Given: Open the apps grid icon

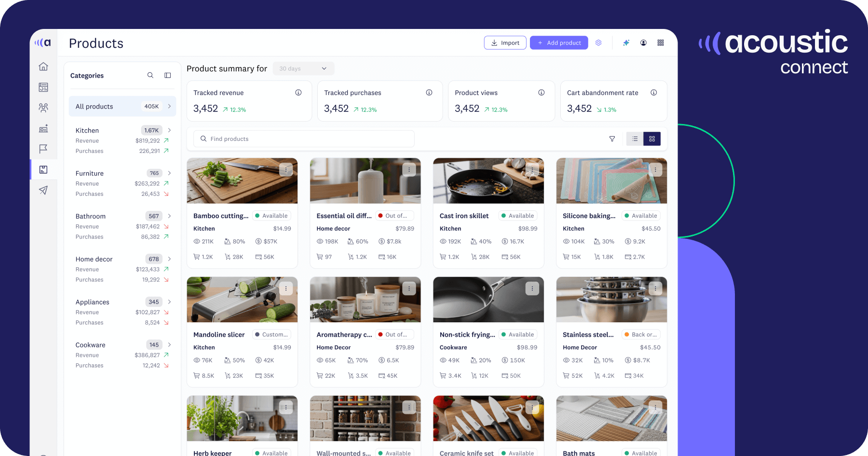Looking at the screenshot, I should pos(661,43).
